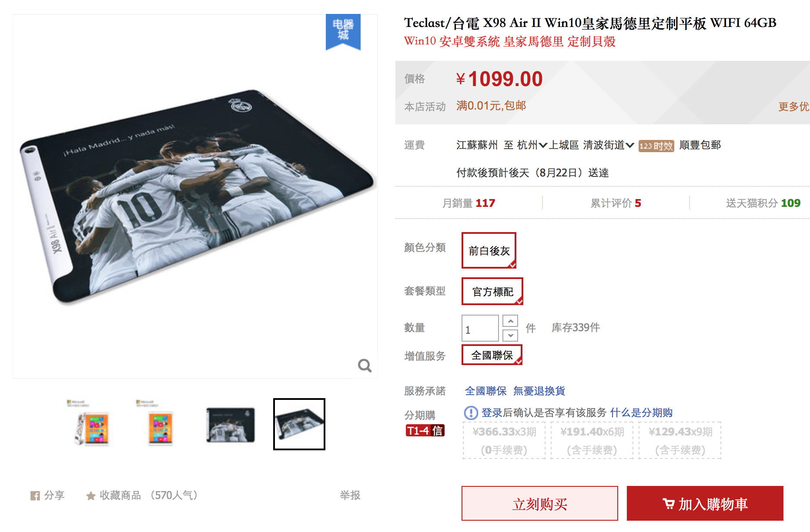Click the info icon beside 登录后确认
The image size is (810, 532).
[x=471, y=412]
